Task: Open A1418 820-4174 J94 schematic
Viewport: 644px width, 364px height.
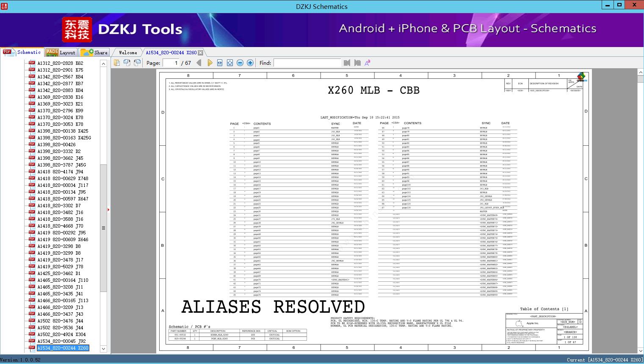Action: tap(60, 172)
